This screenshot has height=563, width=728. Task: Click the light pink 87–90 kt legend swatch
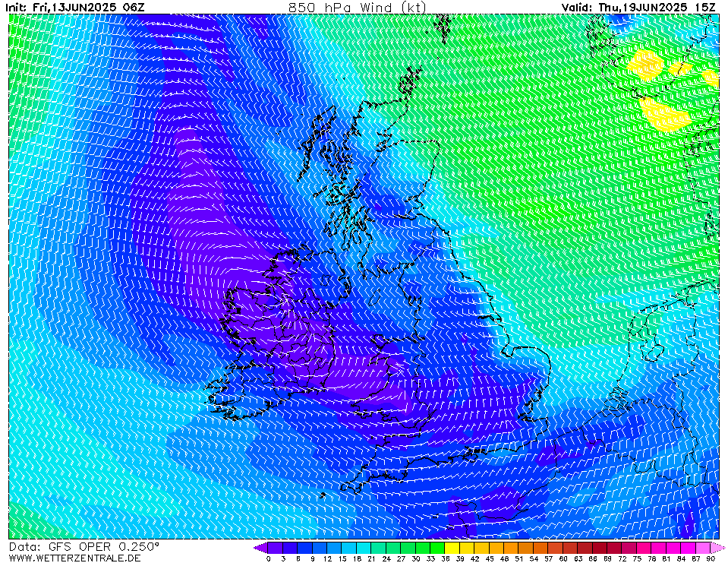pyautogui.click(x=704, y=547)
